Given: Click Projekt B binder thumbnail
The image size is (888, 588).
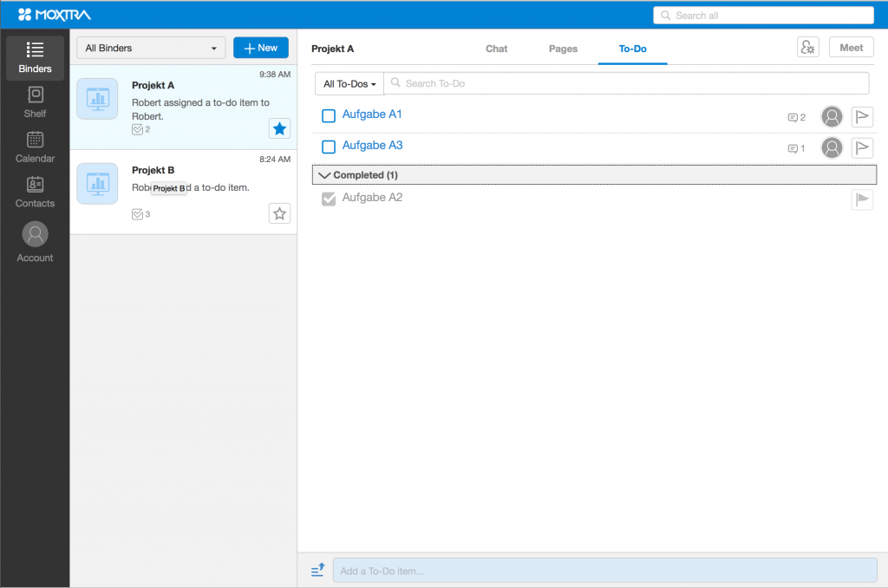Looking at the screenshot, I should point(97,184).
